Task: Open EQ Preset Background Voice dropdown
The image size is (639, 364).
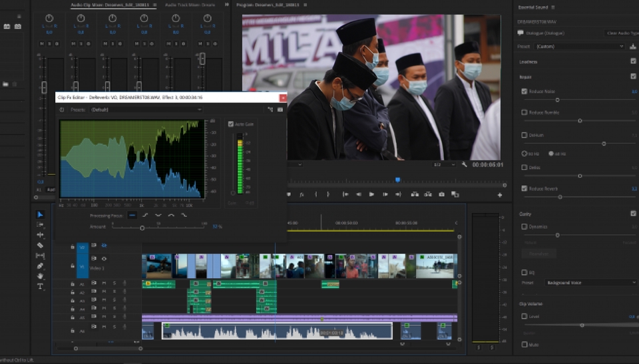Action: [590, 282]
